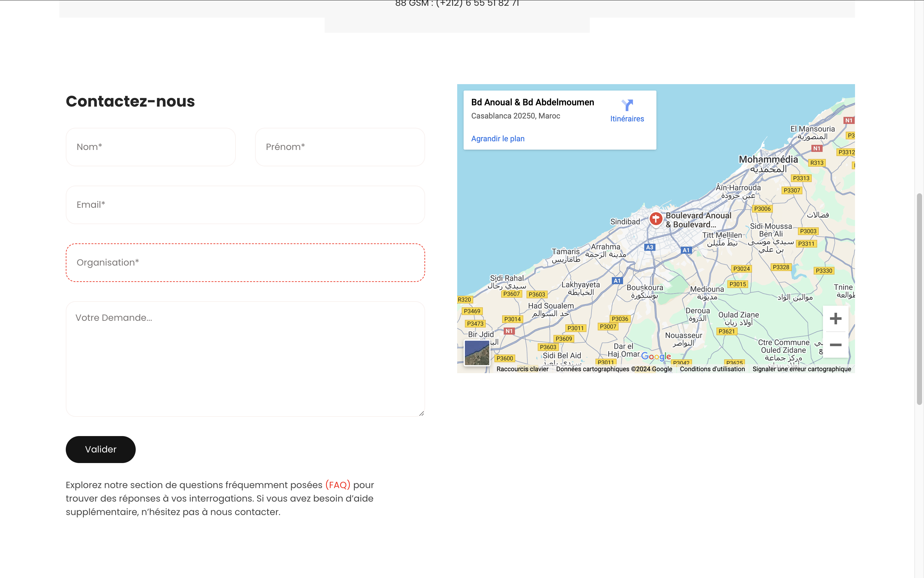
Task: Submit form with Valider button
Action: 100,450
